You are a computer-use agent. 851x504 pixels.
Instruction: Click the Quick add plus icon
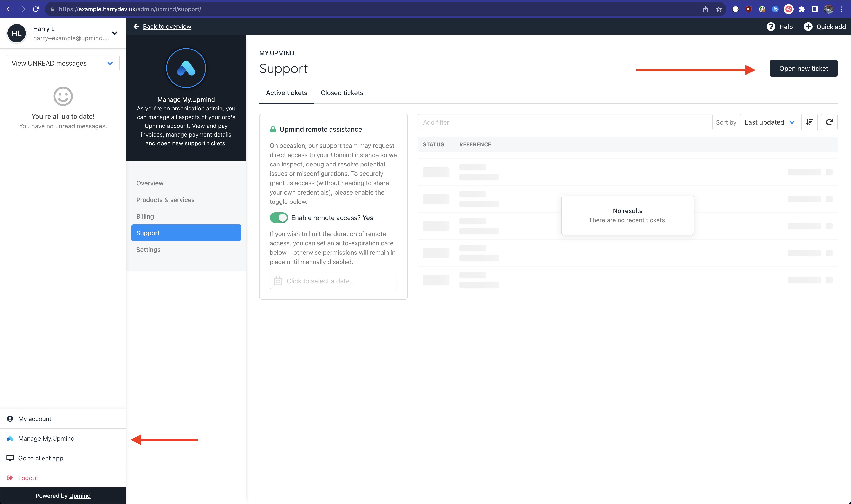808,27
